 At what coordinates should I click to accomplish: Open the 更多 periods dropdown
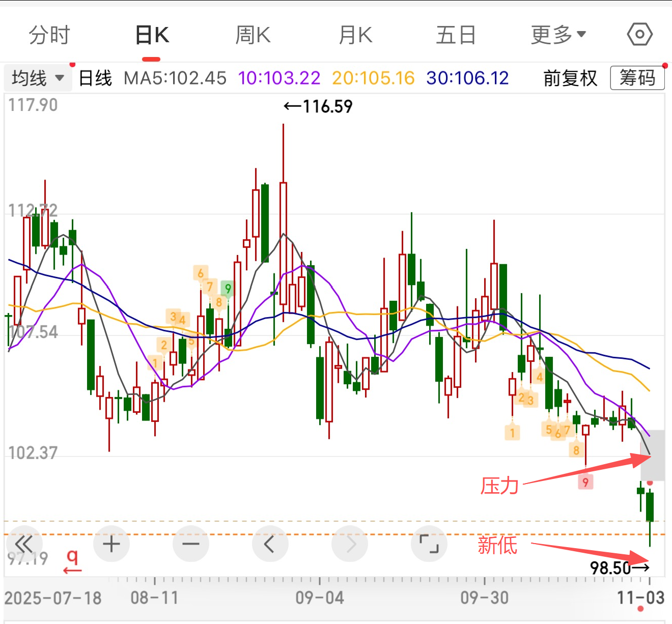(558, 35)
